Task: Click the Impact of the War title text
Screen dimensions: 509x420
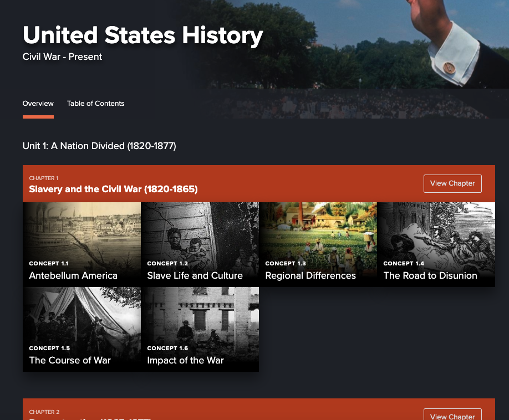Action: pos(185,360)
